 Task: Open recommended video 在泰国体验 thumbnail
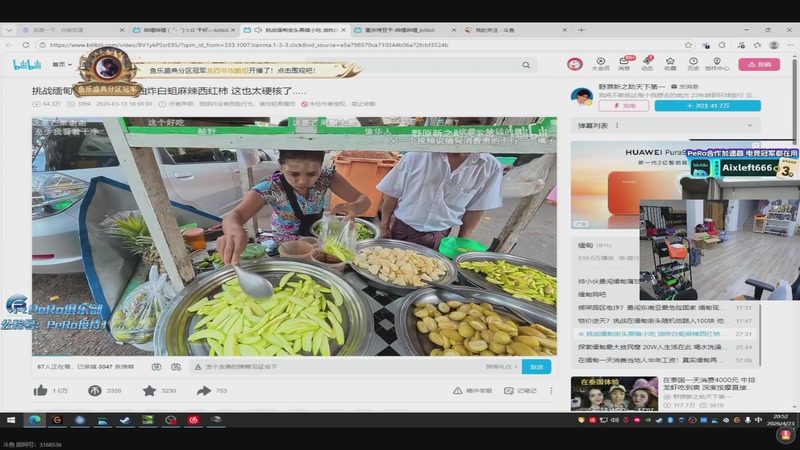(x=614, y=393)
